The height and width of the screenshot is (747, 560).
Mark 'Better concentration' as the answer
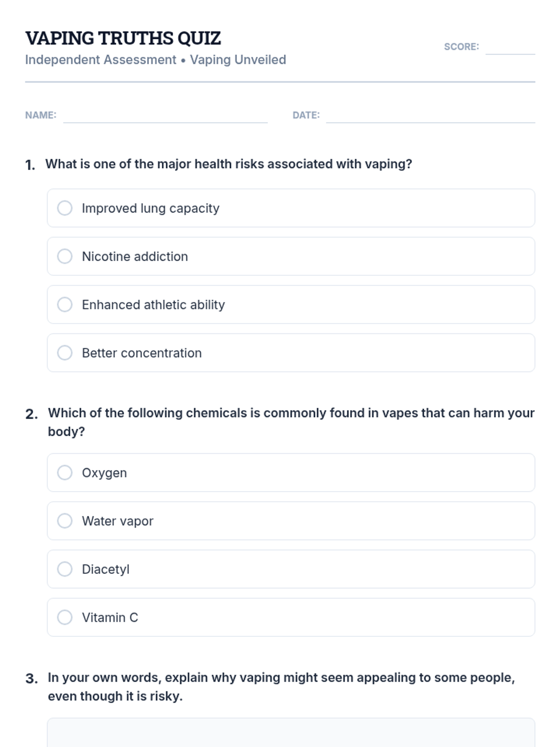pyautogui.click(x=65, y=353)
